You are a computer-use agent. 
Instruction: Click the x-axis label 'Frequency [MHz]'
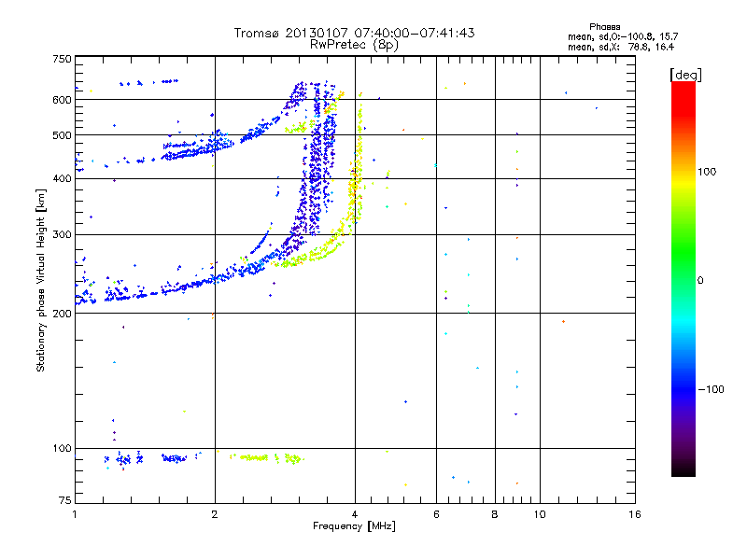click(x=354, y=526)
